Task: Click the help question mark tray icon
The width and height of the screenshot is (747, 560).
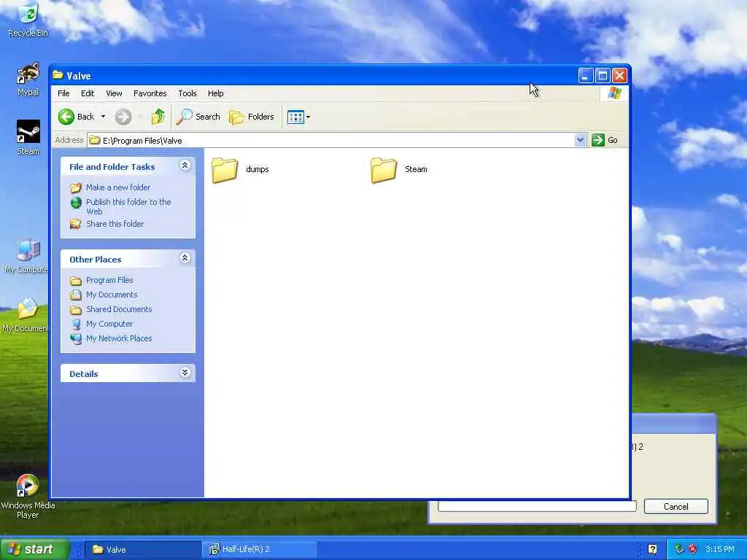Action: [x=652, y=550]
